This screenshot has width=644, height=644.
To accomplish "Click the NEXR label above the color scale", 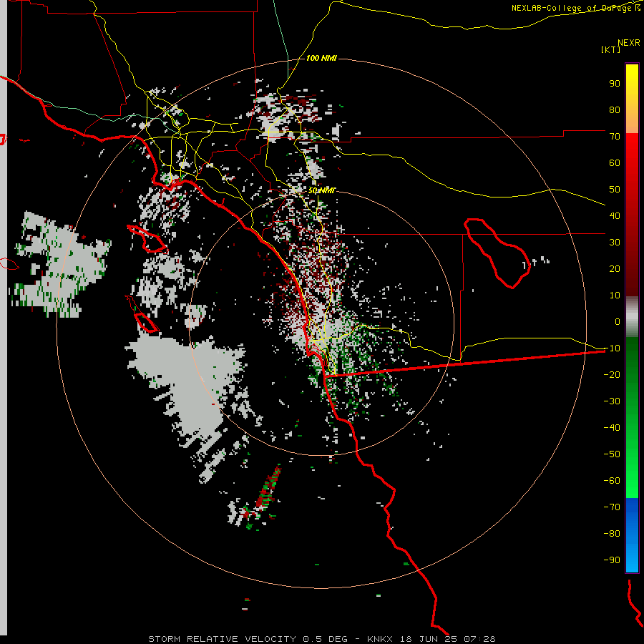I will click(x=629, y=43).
